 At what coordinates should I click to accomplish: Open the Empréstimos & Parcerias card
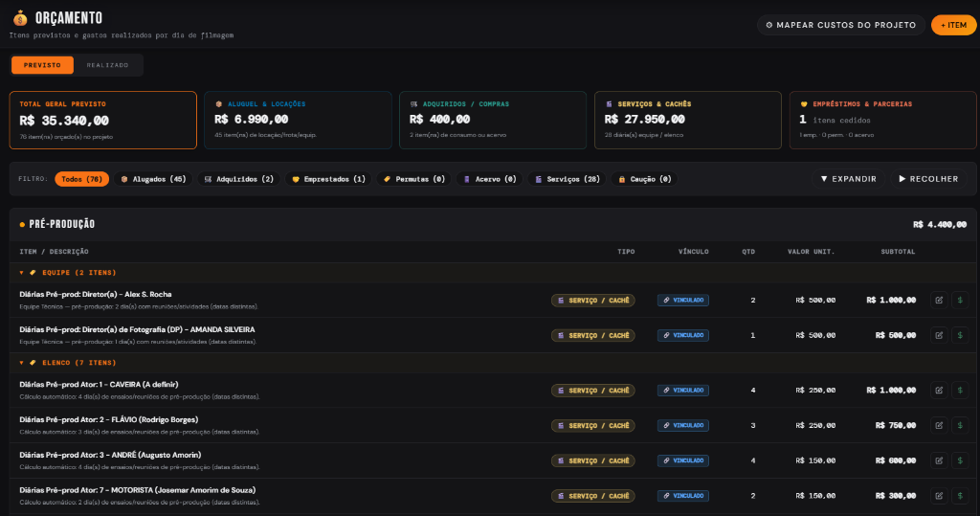(883, 120)
